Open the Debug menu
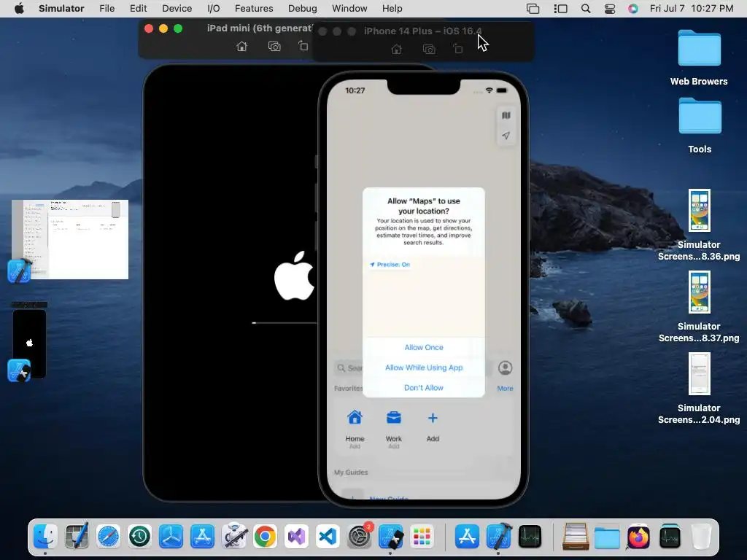Viewport: 747px width, 560px height. [302, 9]
